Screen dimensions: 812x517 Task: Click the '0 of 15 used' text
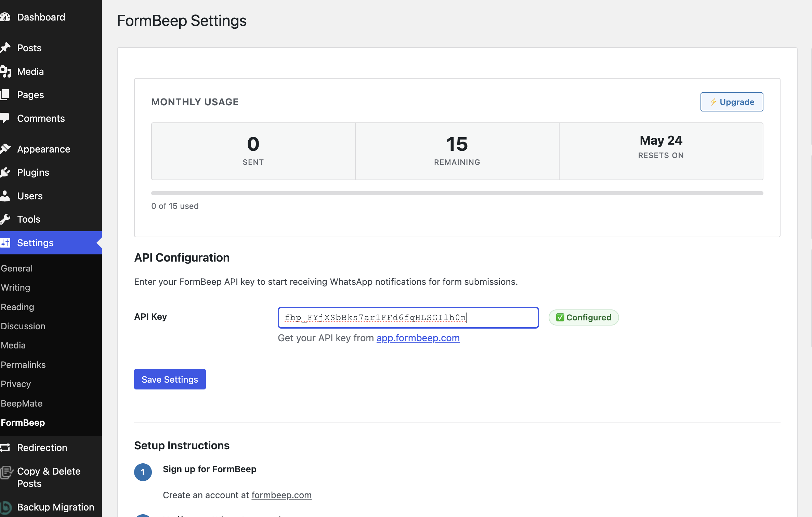coord(175,206)
